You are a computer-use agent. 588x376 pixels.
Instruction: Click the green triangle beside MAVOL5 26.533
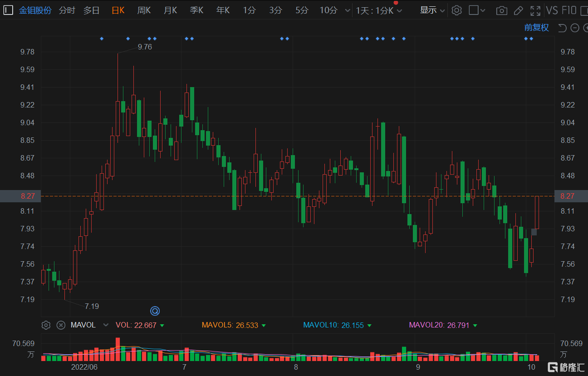pyautogui.click(x=264, y=326)
